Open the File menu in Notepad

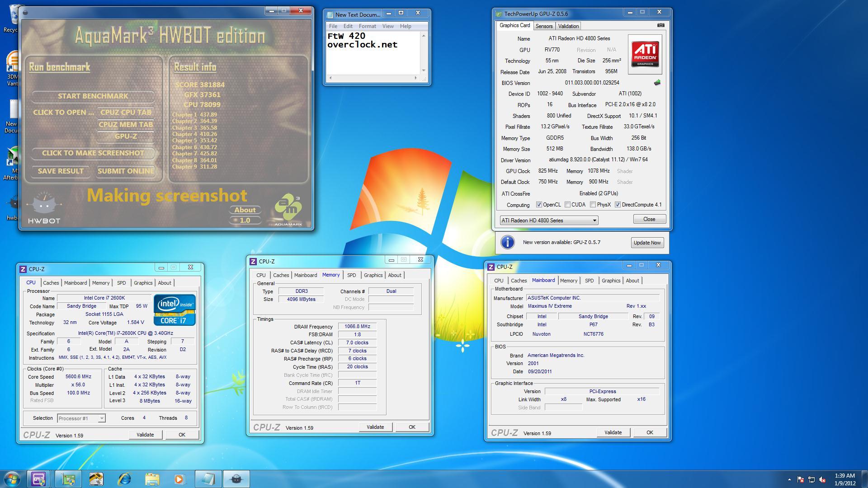coord(333,26)
